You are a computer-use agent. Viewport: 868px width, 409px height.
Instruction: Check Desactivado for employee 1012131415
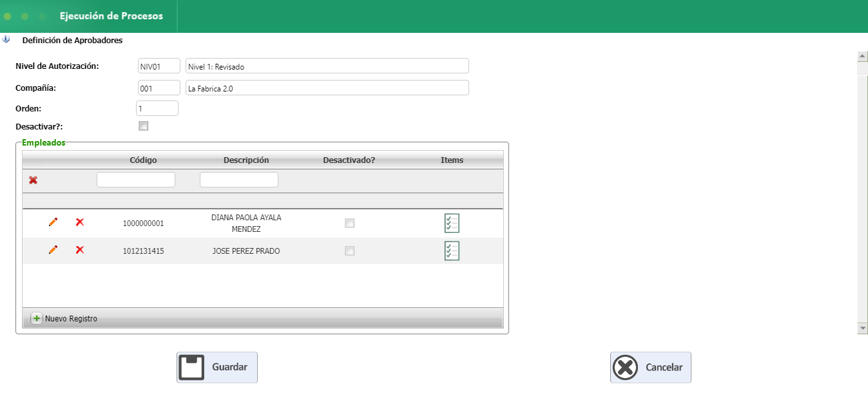coord(349,251)
